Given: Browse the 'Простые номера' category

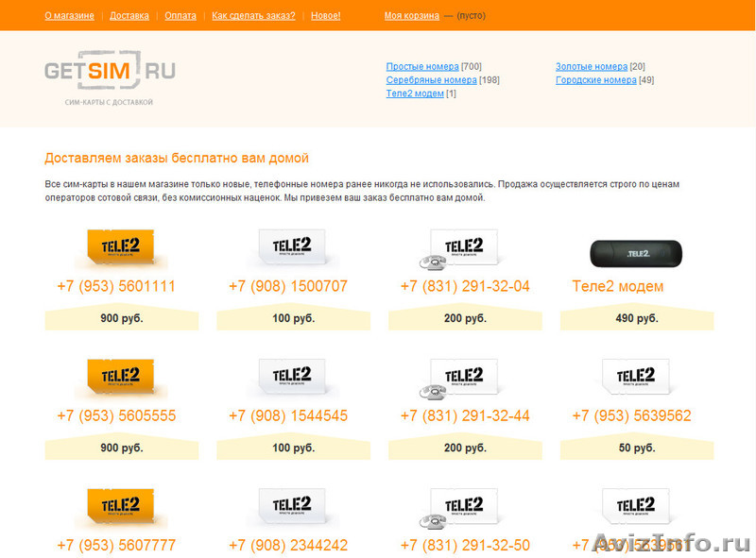Looking at the screenshot, I should tap(422, 66).
